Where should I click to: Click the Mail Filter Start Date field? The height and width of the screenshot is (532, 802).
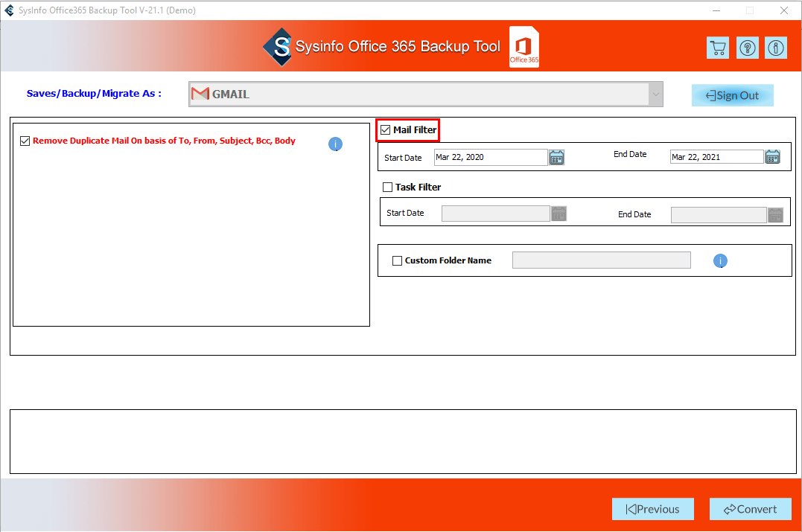491,158
